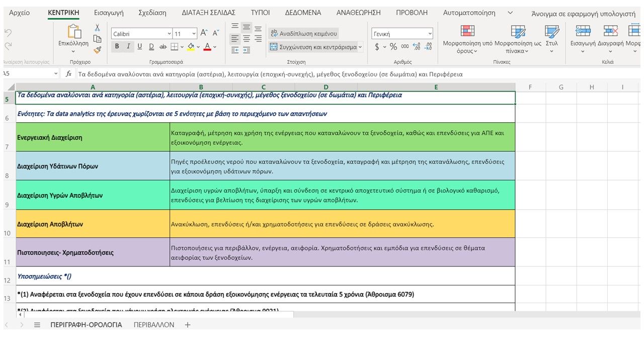Click the Undo arrow icon
644x362 pixels.
8,33
